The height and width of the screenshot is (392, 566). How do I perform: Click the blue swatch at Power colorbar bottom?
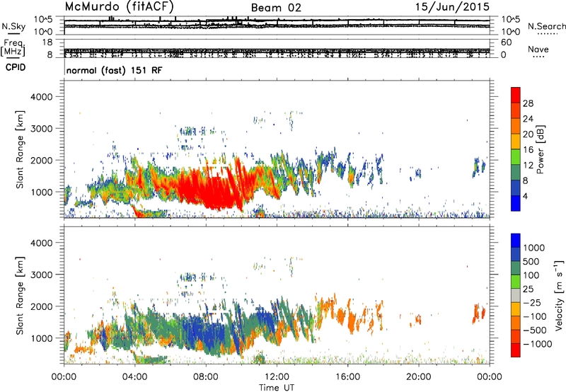[x=516, y=203]
